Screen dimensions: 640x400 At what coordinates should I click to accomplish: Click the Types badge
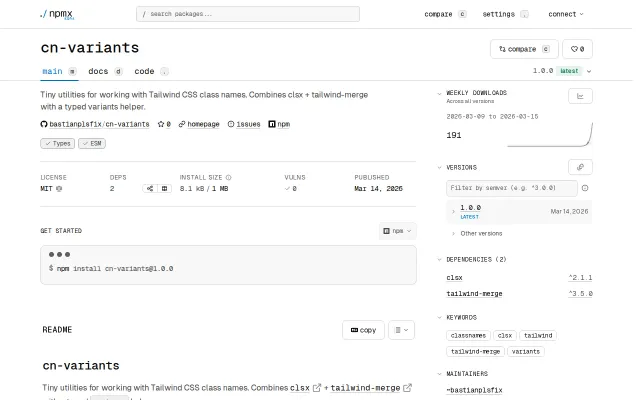58,144
